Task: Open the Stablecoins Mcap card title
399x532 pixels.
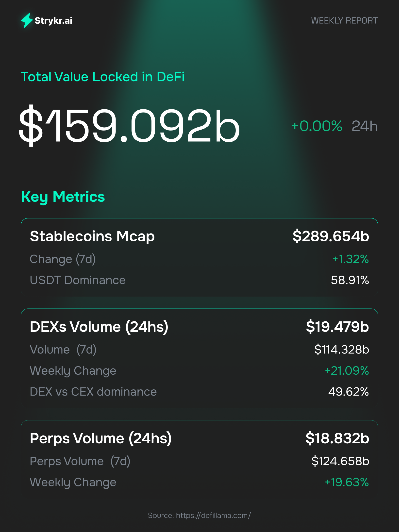Action: tap(92, 236)
